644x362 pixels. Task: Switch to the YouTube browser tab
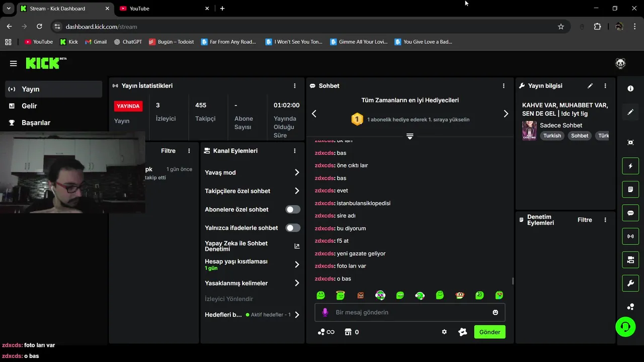point(165,9)
